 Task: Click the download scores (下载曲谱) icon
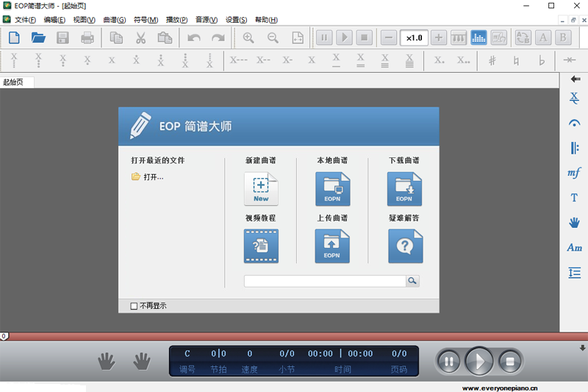tap(404, 189)
